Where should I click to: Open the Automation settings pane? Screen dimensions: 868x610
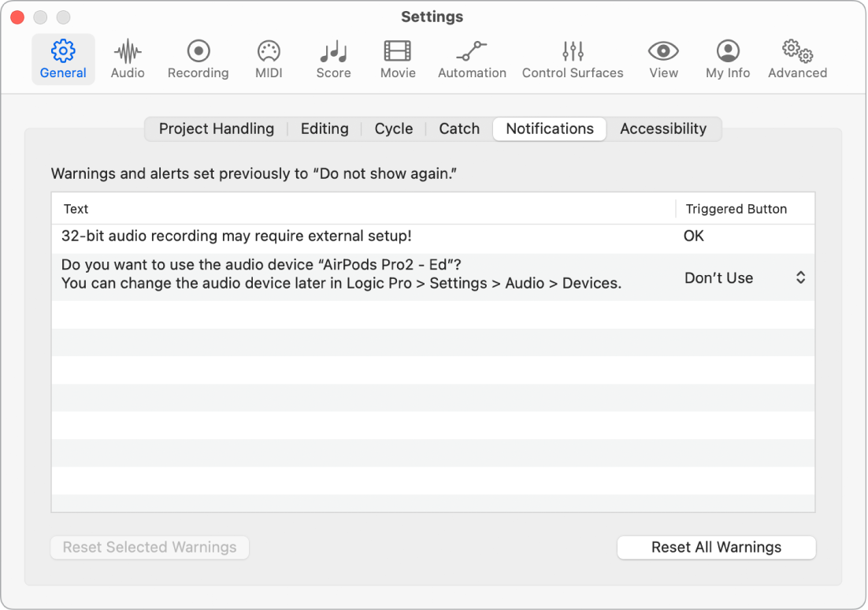[x=472, y=59]
